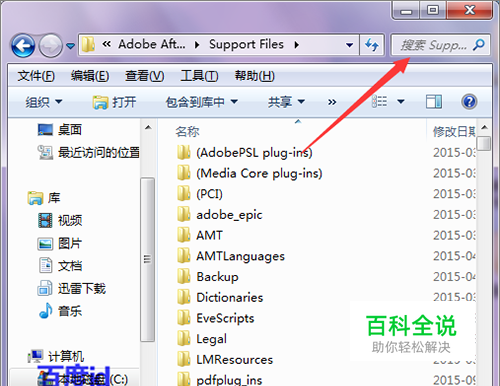Click folder icon of (PCI)
The width and height of the screenshot is (500, 386).
(x=184, y=194)
